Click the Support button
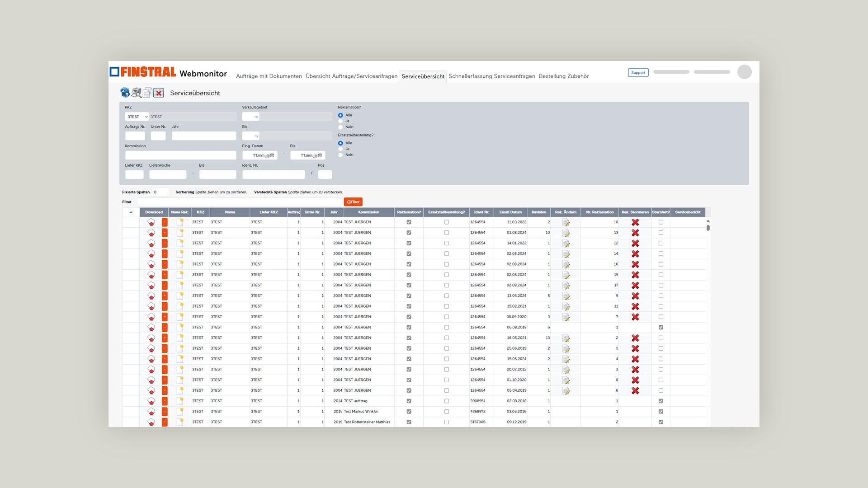 [x=638, y=73]
